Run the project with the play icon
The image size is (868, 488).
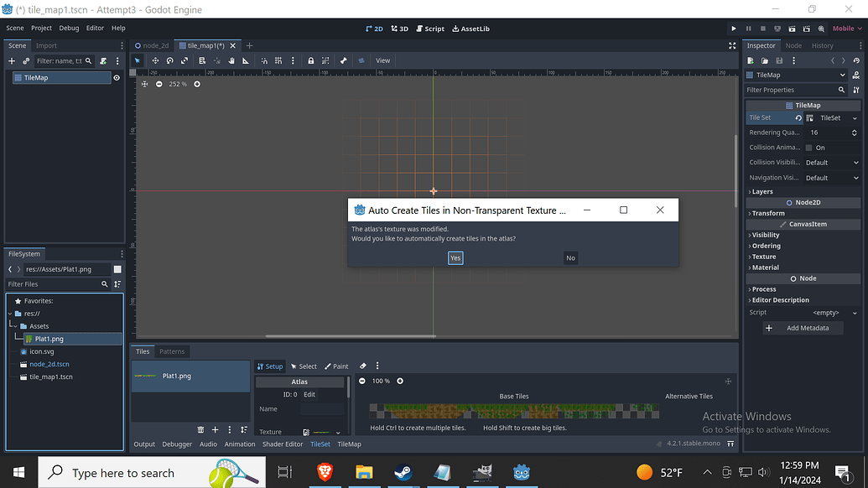pos(734,28)
